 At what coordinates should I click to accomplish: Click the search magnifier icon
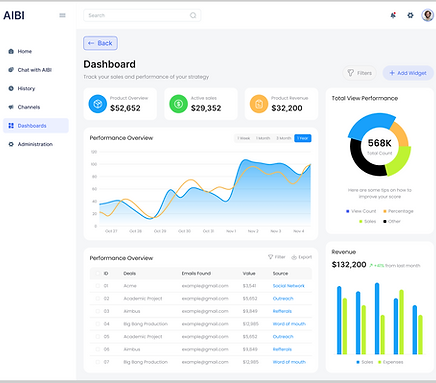tap(193, 15)
